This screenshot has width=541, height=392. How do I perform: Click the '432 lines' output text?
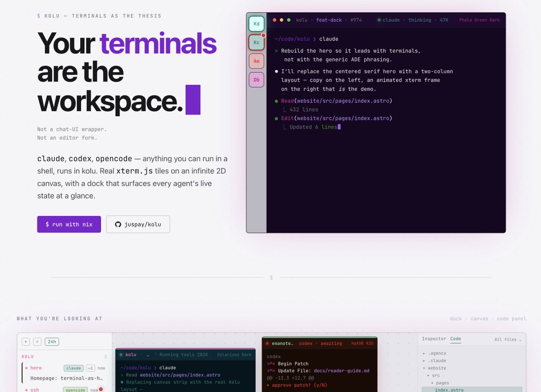(304, 109)
